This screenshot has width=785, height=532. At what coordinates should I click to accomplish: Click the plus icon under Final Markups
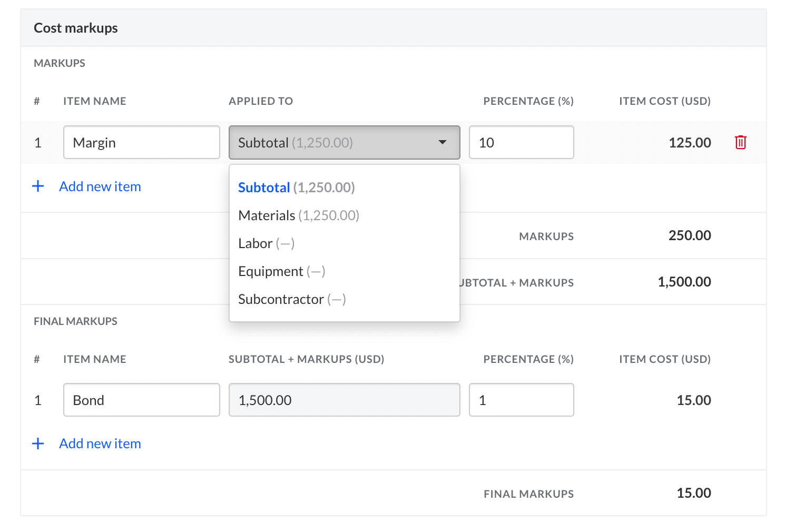point(38,444)
